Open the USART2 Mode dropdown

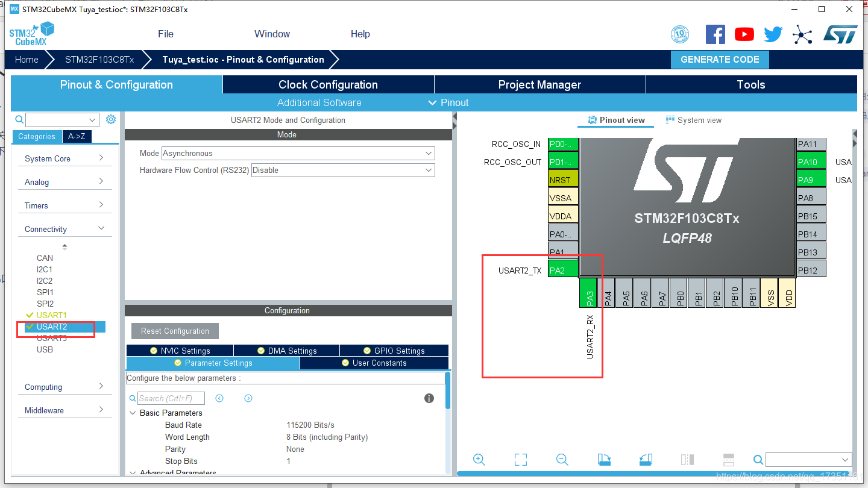298,154
